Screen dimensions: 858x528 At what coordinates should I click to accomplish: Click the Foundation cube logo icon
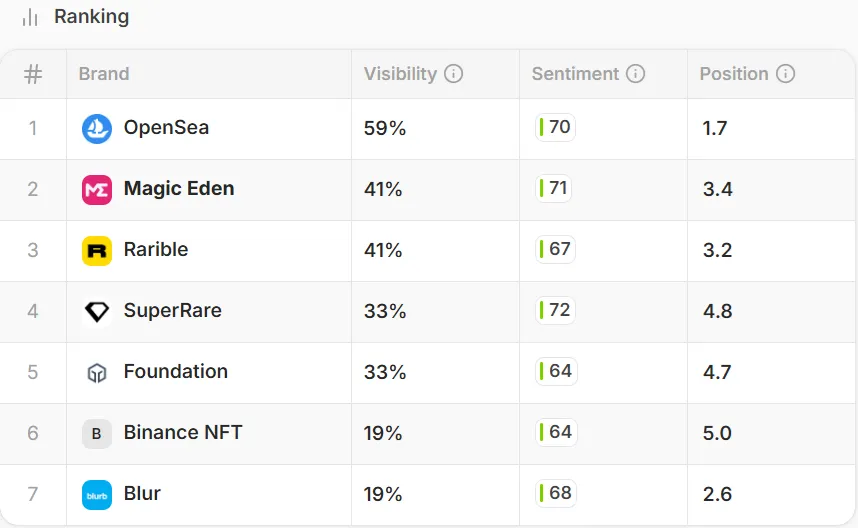(97, 373)
